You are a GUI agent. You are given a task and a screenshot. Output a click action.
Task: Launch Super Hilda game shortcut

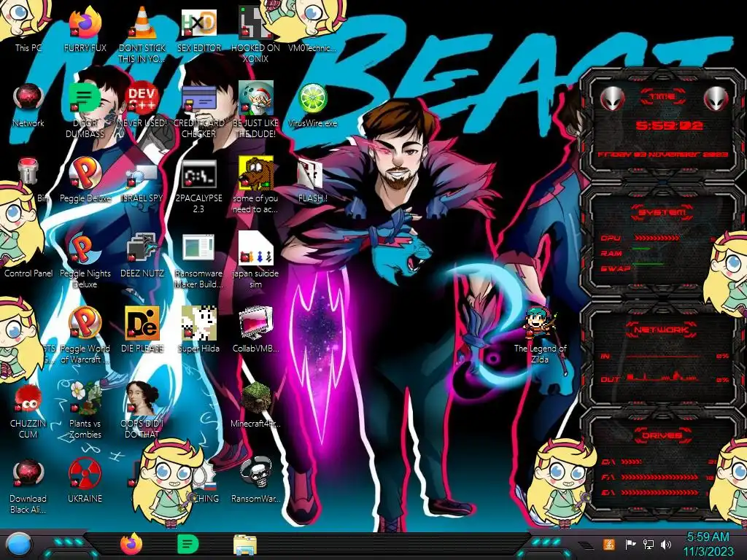[x=199, y=330]
